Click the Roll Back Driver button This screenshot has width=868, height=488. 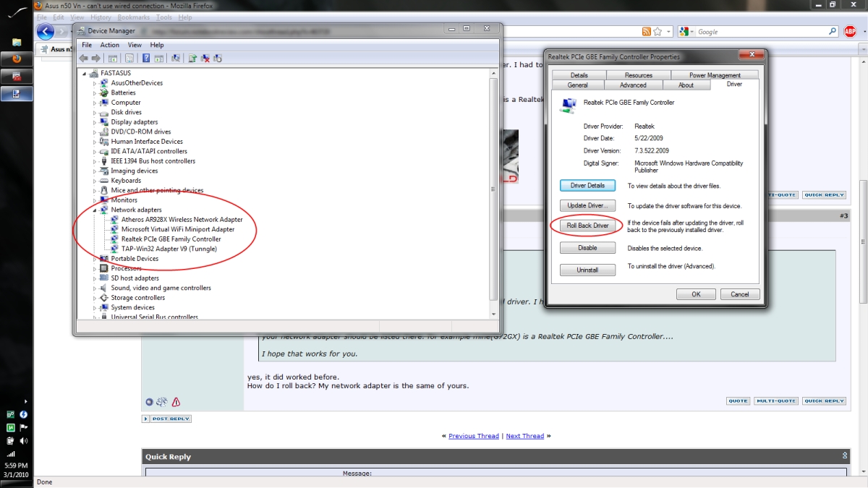point(587,226)
